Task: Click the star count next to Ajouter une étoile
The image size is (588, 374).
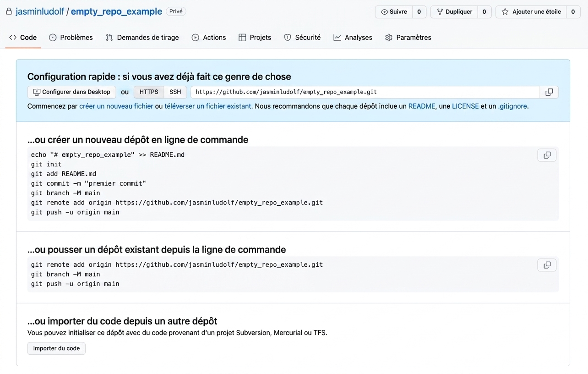Action: click(573, 12)
